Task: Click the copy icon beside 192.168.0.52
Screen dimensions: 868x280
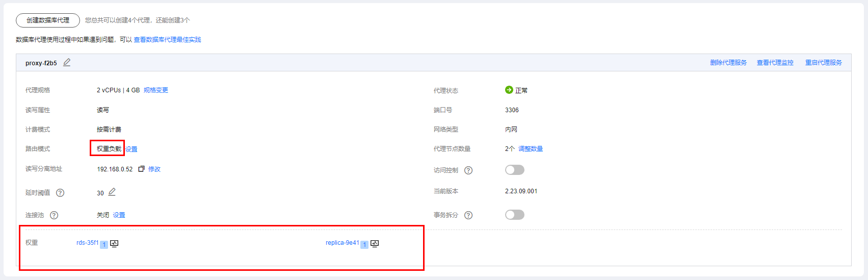Action: (141, 169)
